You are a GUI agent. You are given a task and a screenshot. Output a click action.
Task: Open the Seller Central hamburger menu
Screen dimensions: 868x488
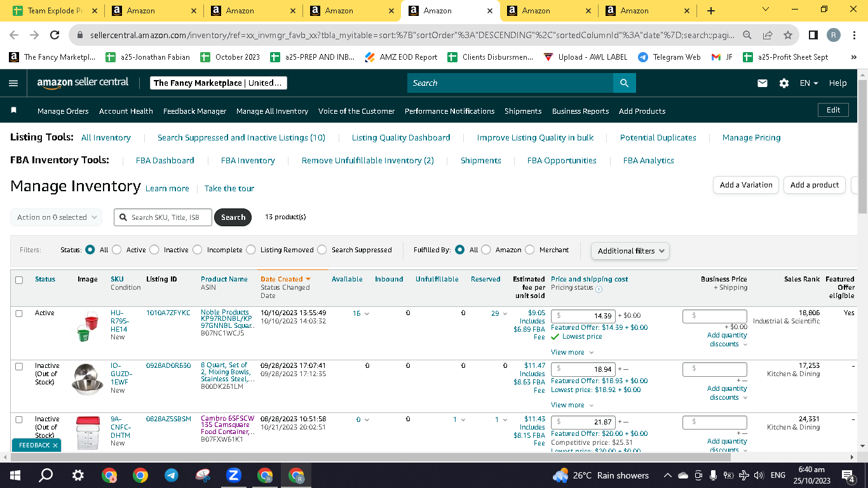click(x=14, y=83)
